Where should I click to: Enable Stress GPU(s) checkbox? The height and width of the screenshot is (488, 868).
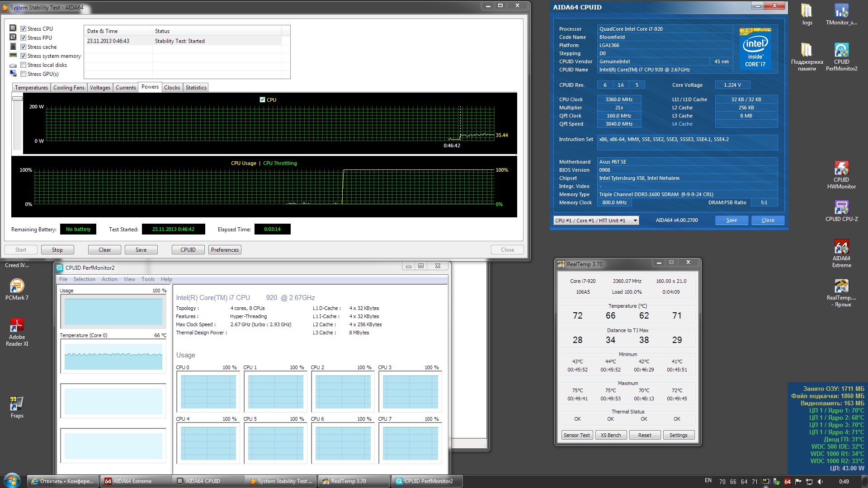pos(24,74)
